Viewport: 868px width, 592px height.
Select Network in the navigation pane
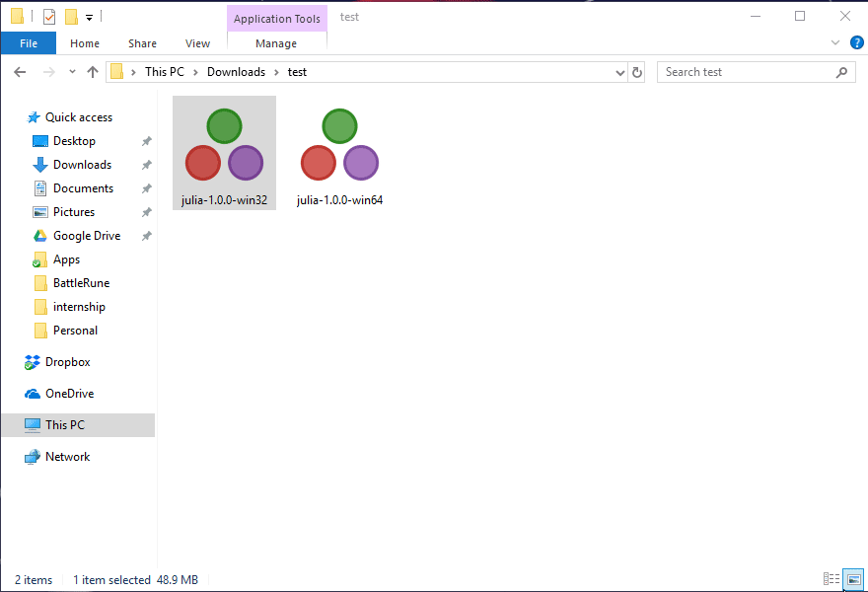(x=67, y=457)
